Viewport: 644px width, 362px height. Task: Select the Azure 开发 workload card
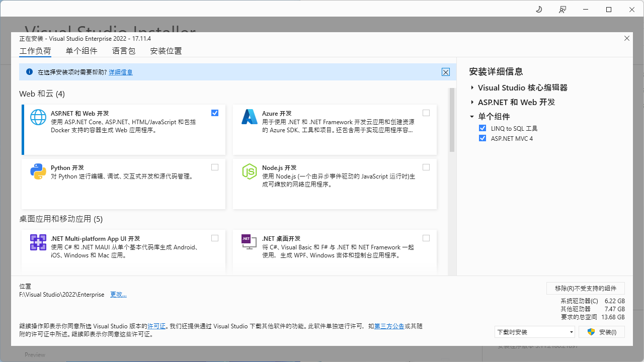pos(335,130)
